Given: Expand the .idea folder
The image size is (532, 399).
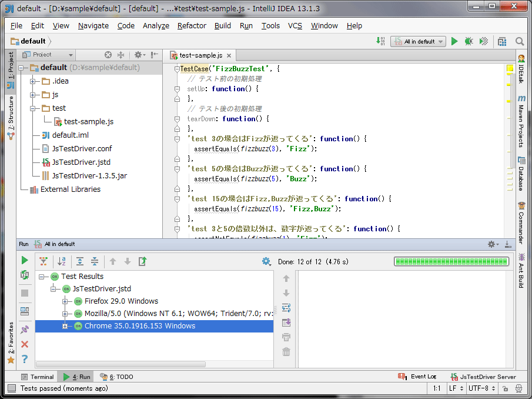Looking at the screenshot, I should (x=32, y=81).
